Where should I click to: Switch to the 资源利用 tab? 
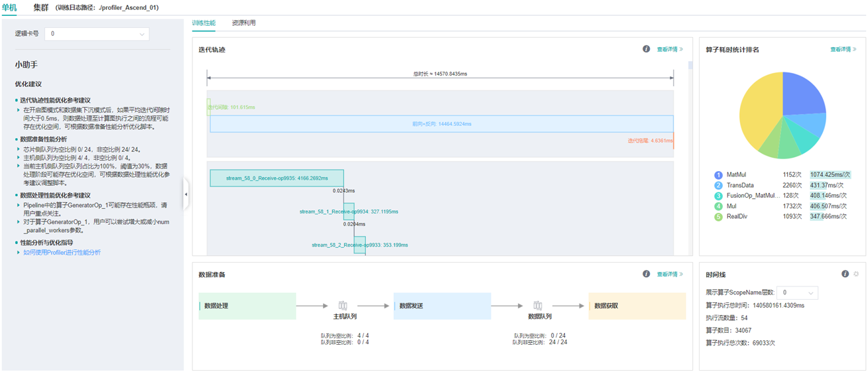click(x=243, y=23)
